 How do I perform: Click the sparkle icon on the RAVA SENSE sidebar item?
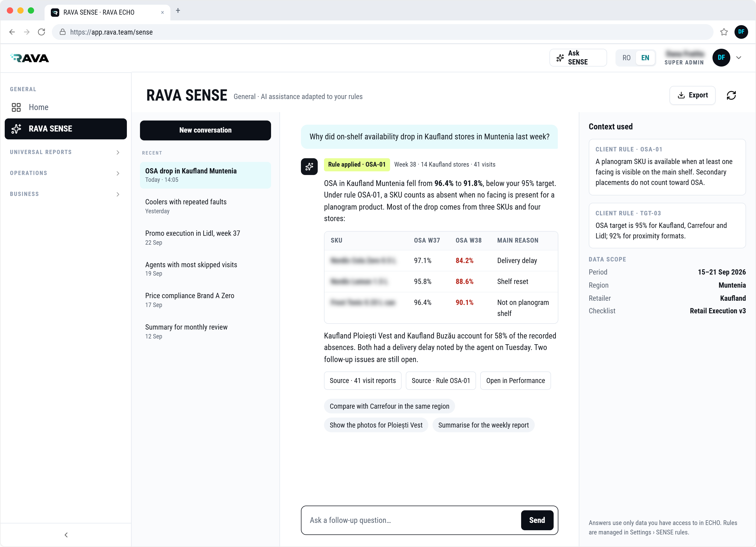point(16,129)
